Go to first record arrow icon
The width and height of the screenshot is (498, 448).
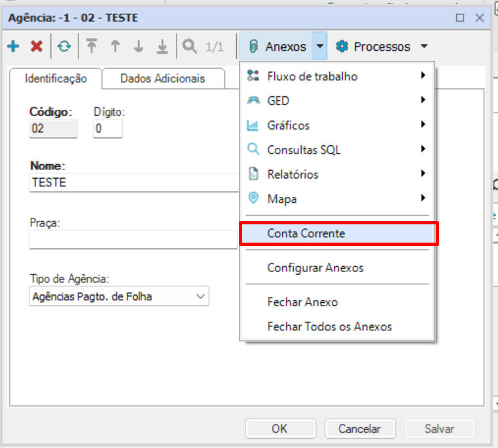[92, 46]
